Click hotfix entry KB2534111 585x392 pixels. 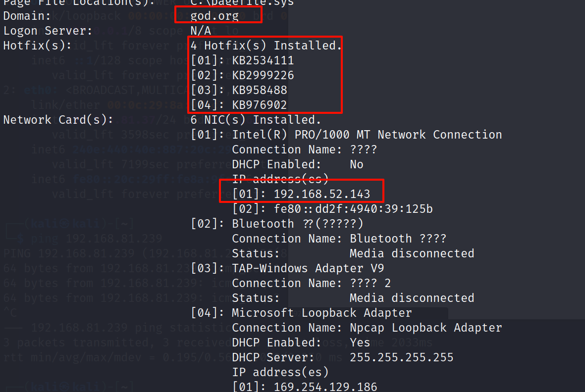point(263,60)
